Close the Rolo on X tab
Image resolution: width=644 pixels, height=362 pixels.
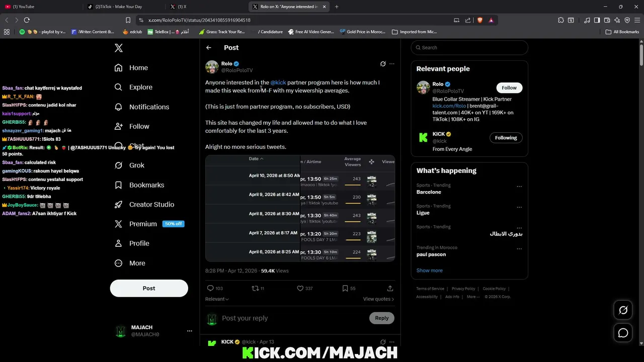[x=324, y=7]
